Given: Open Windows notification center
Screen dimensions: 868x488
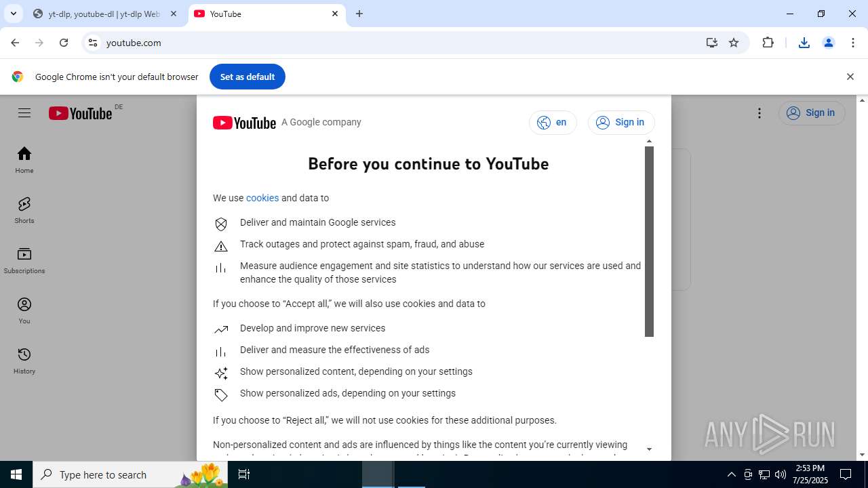Looking at the screenshot, I should point(846,474).
